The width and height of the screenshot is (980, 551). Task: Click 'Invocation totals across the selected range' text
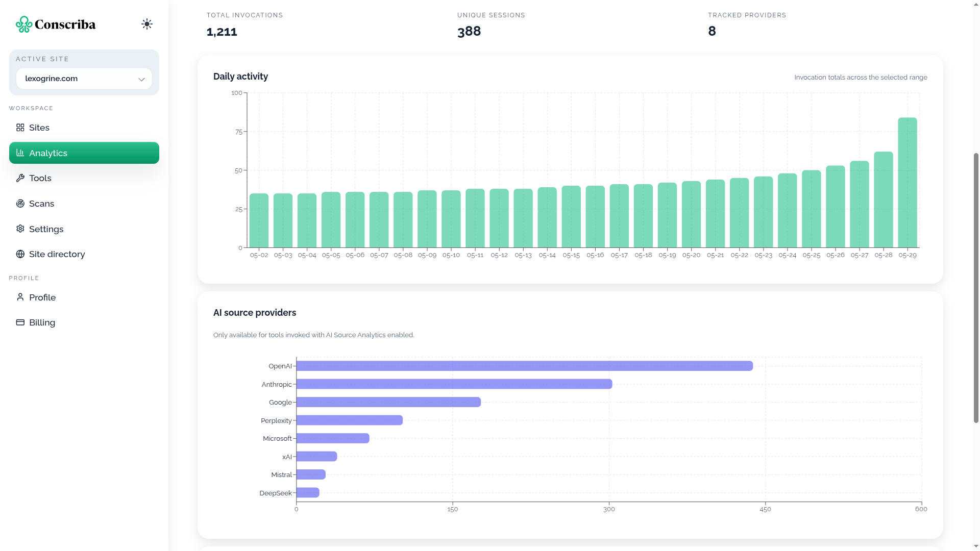pos(861,78)
